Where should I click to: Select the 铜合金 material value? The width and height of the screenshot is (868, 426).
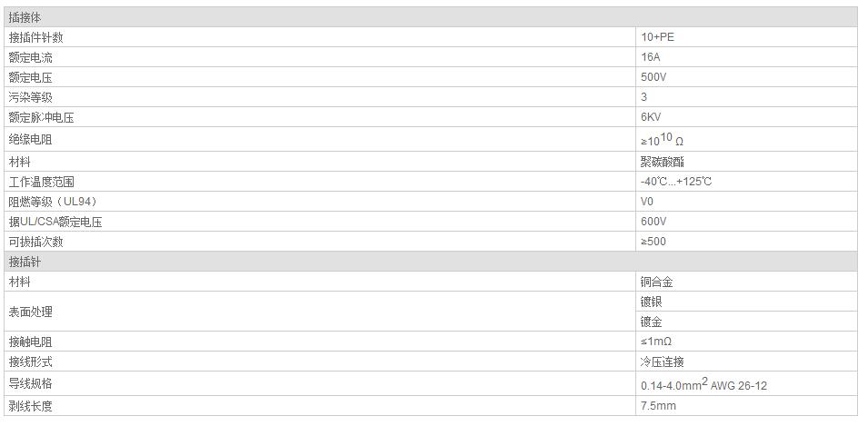click(657, 282)
